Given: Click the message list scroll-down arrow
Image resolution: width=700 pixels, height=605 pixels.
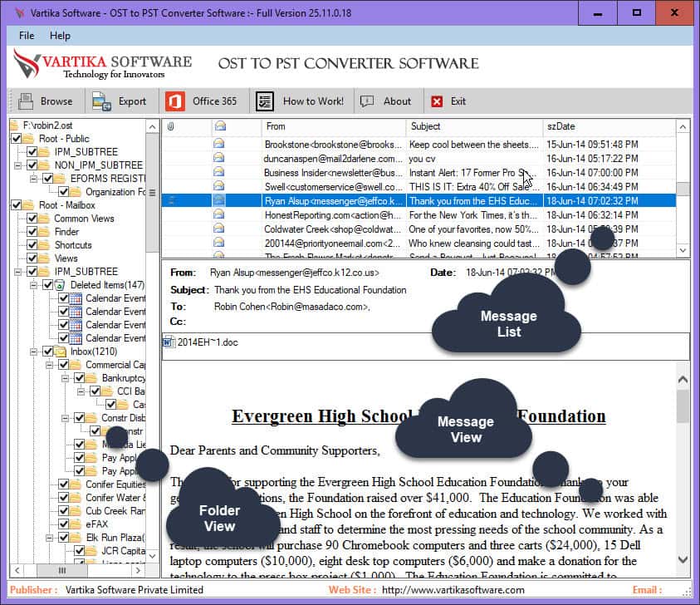Looking at the screenshot, I should tap(683, 250).
